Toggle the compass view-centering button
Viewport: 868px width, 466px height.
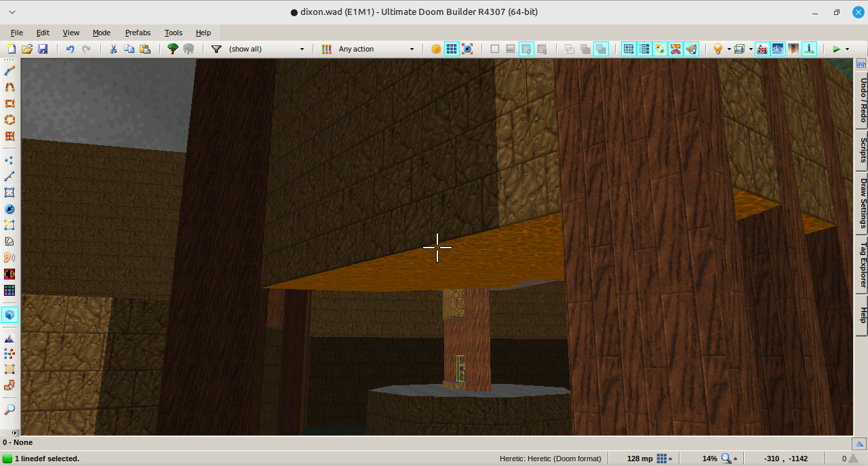pos(467,49)
